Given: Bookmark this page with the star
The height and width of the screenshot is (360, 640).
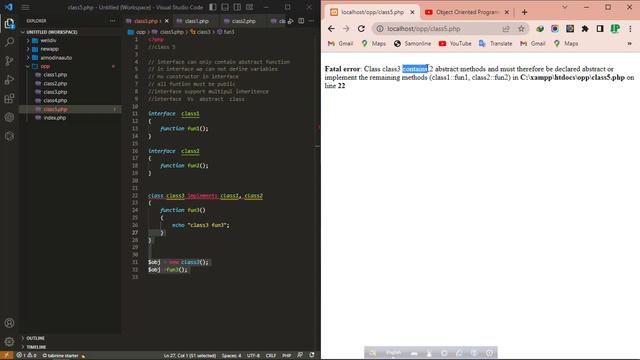Looking at the screenshot, I should (521, 29).
